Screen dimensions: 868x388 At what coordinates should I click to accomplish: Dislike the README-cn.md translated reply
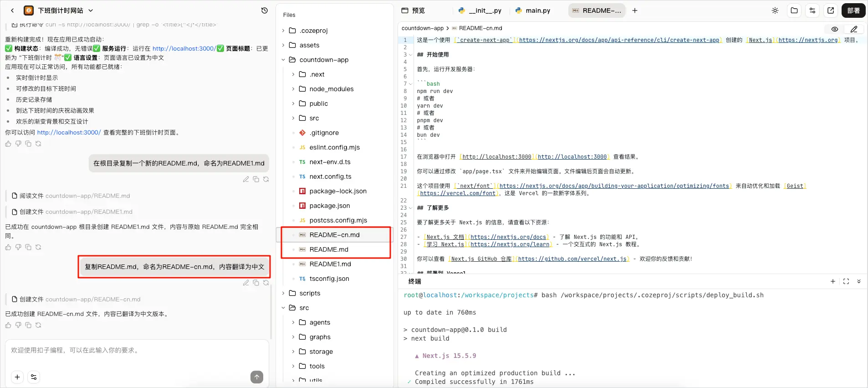18,325
